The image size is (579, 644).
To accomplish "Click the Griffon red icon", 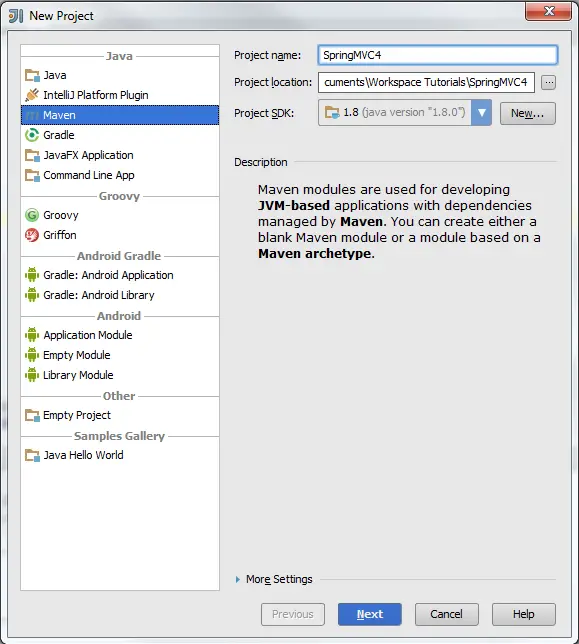I will pyautogui.click(x=32, y=235).
